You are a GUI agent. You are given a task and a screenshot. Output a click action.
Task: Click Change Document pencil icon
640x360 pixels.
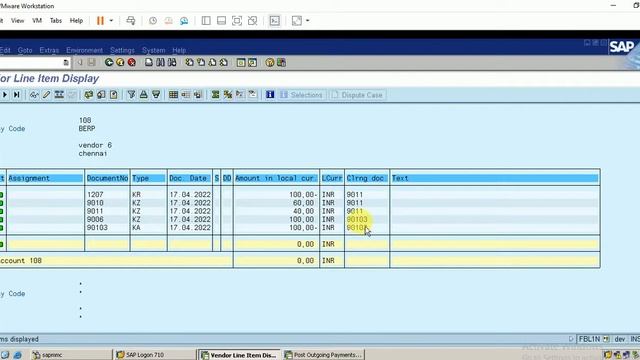47,95
